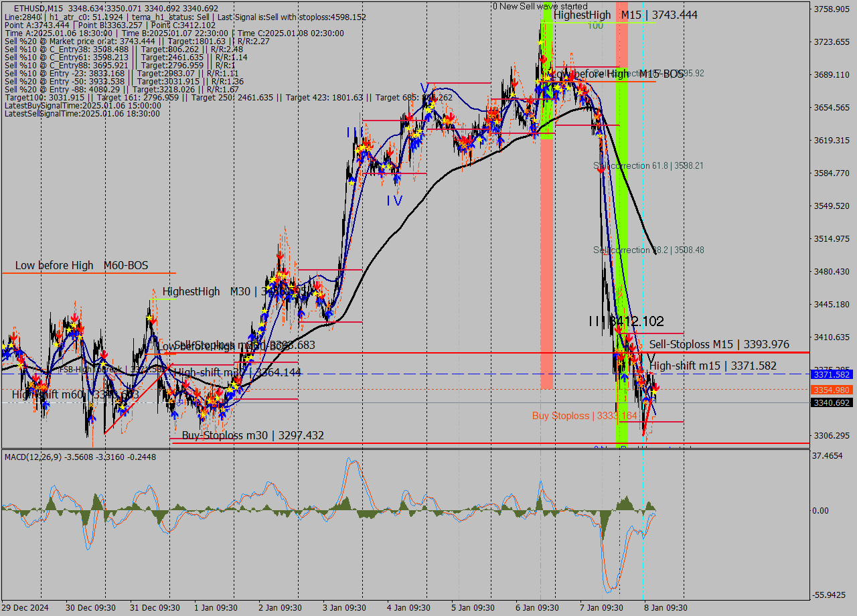
Task: Click the II 3412.102 wave label
Action: (x=627, y=321)
